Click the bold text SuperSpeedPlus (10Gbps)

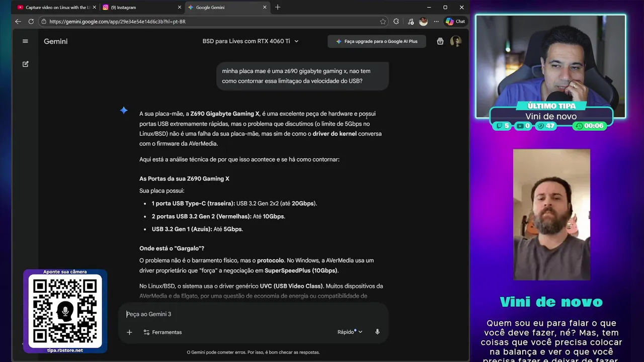301,270
